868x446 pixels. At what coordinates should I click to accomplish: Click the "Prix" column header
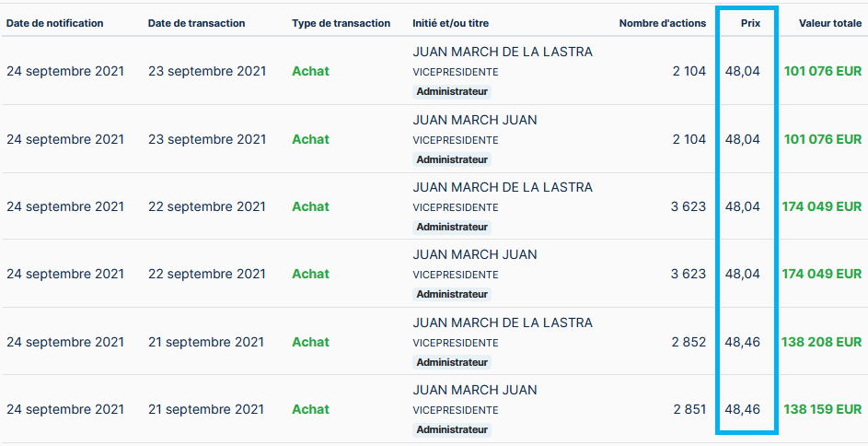(x=750, y=23)
